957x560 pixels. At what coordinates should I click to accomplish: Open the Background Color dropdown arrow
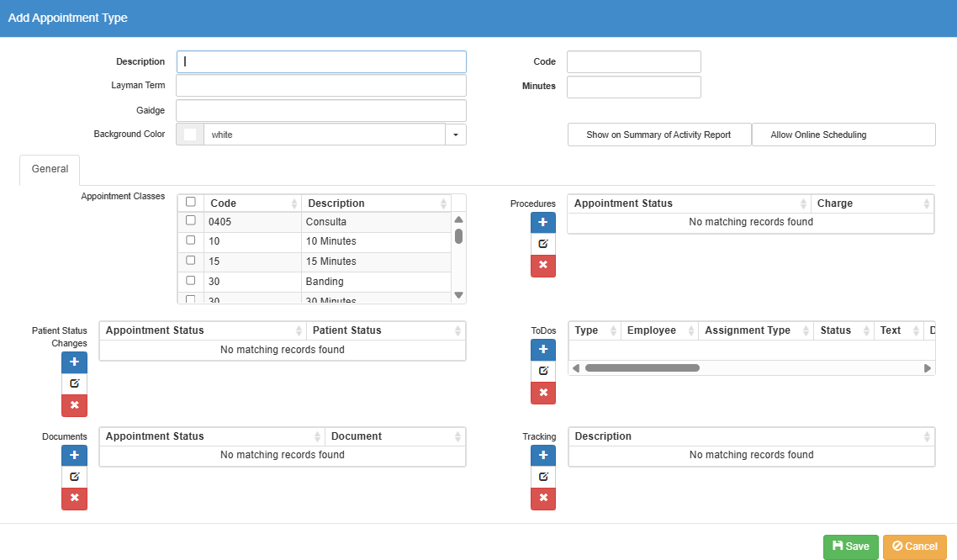(x=455, y=135)
